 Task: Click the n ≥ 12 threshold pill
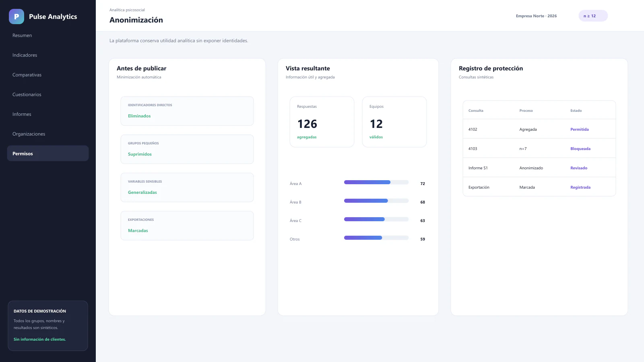593,16
